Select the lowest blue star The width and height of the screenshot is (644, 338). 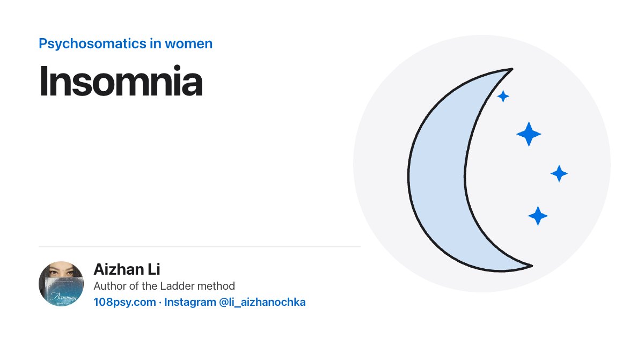[x=538, y=216]
